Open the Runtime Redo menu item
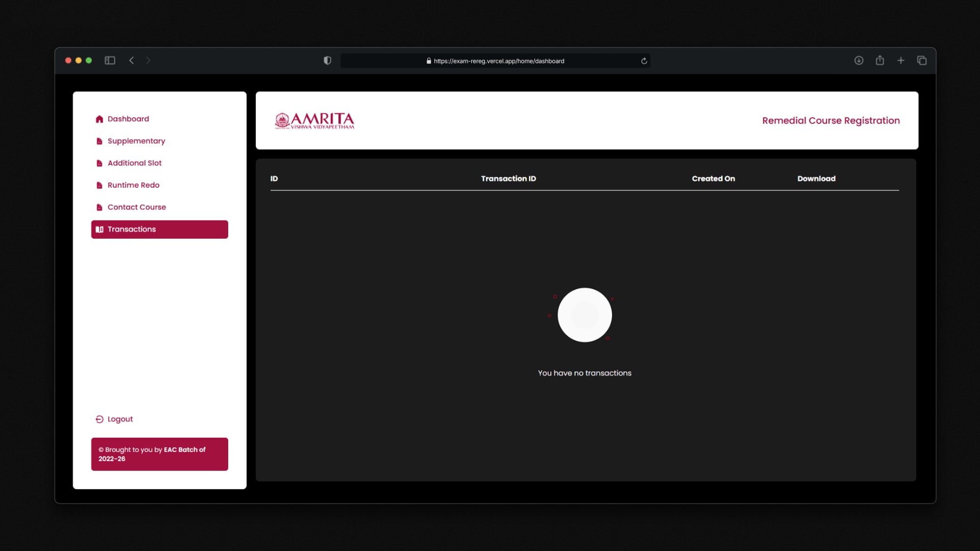The image size is (980, 551). click(133, 185)
